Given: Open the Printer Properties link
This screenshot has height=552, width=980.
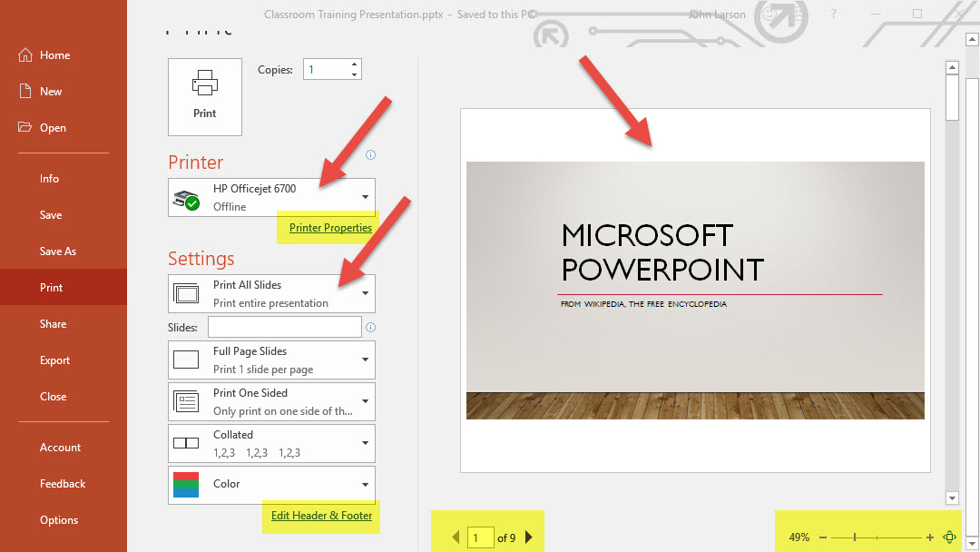Looking at the screenshot, I should (330, 228).
